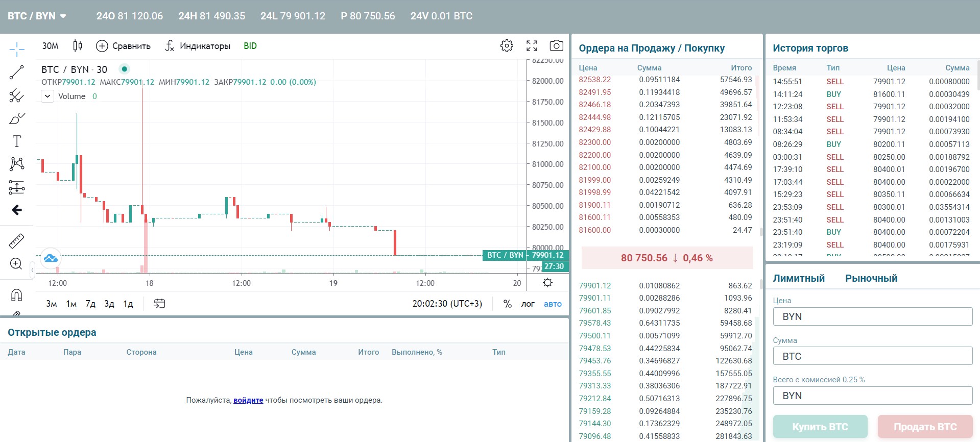Select buy order at price 79901.12
This screenshot has height=442, width=980.
click(665, 286)
